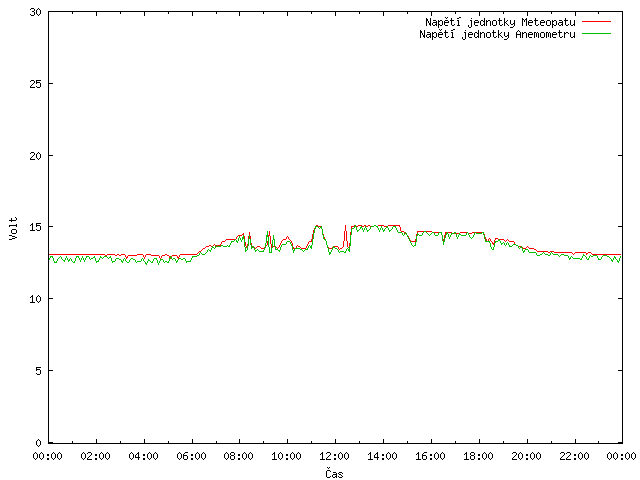
Task: Click the y-axis value 15
Action: pos(36,227)
